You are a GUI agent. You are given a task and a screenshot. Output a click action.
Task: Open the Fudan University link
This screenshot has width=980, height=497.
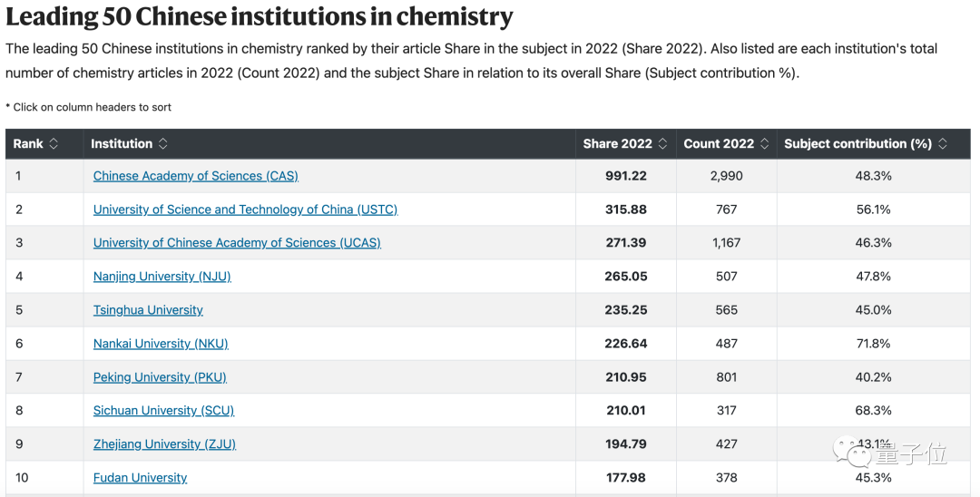140,478
